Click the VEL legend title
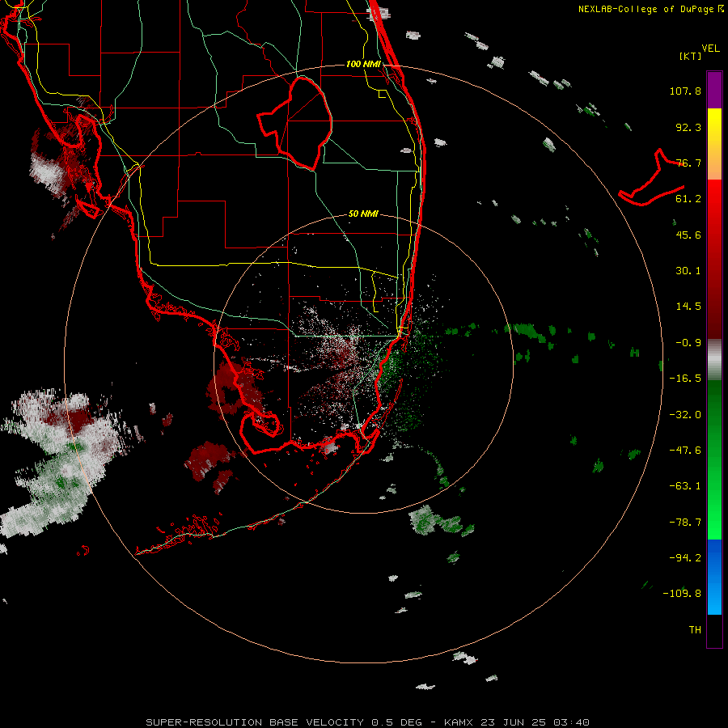Screen dimensions: 728x728 [x=711, y=49]
